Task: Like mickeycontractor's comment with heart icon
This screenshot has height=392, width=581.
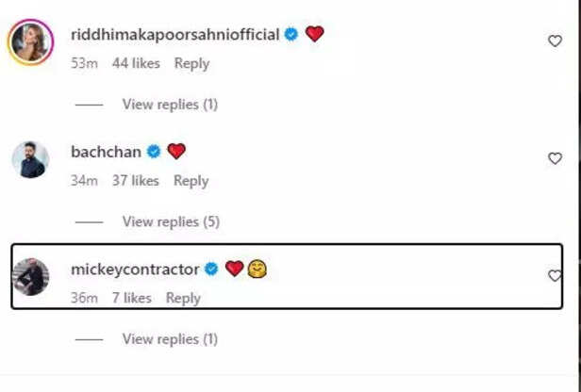Action: pyautogui.click(x=555, y=275)
